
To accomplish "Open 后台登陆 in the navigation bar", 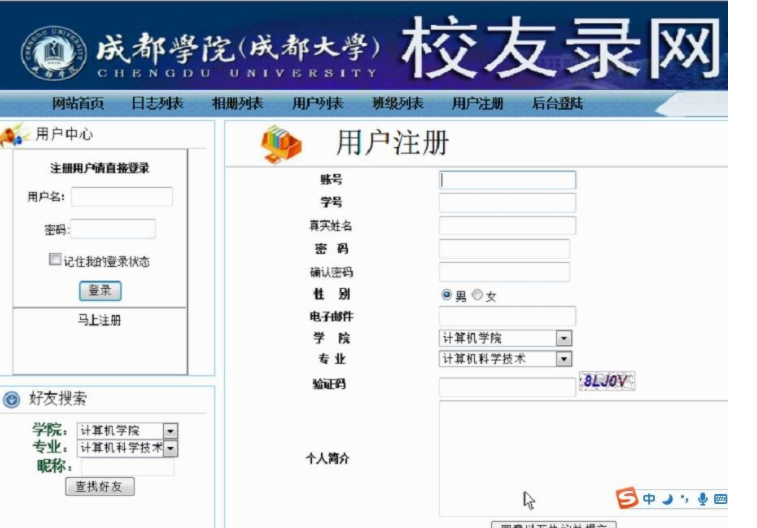I will pyautogui.click(x=557, y=103).
